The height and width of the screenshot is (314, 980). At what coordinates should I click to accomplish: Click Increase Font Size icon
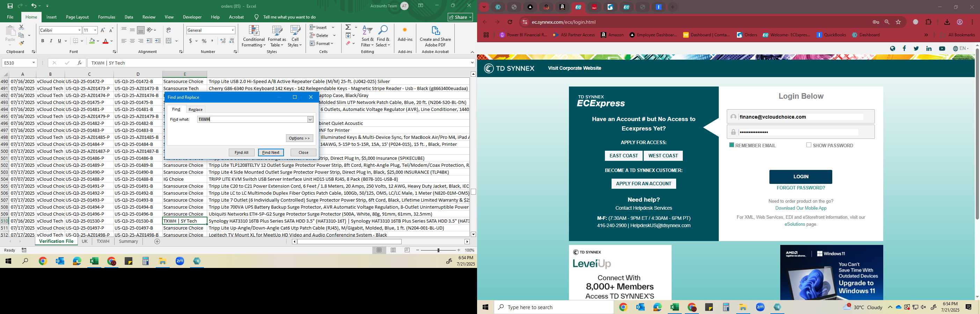pos(103,30)
